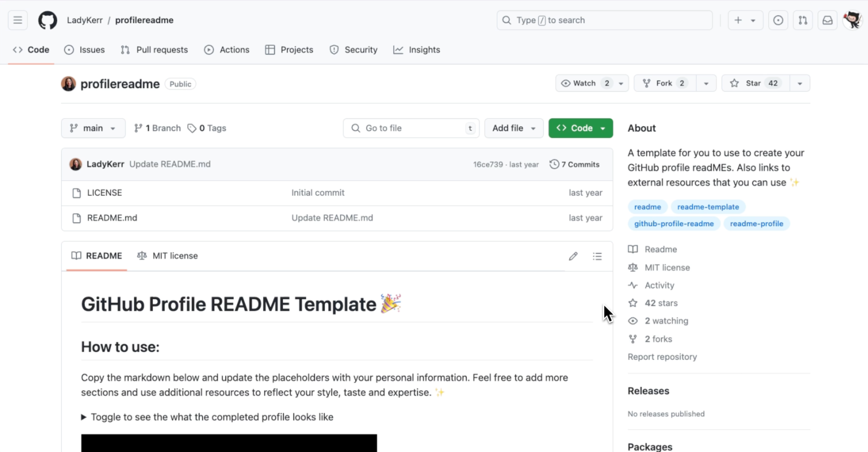Viewport: 868px width, 452px height.
Task: Open the pull requests icon in header
Action: 802,20
